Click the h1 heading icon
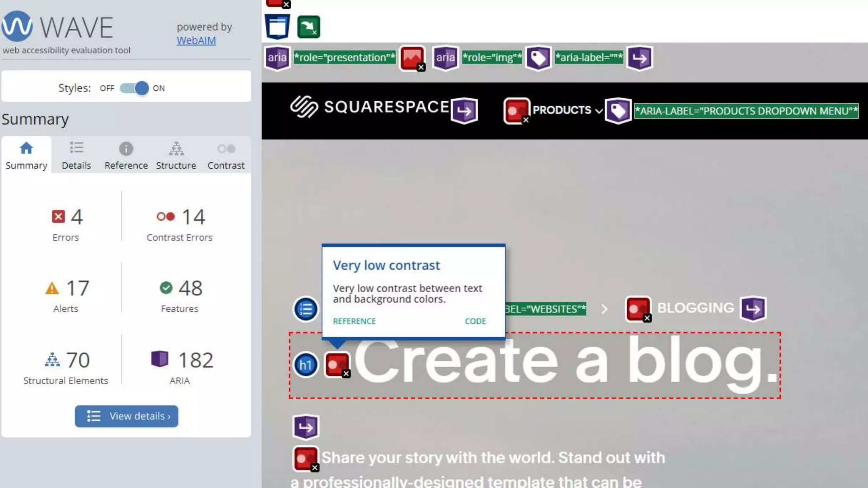 306,365
